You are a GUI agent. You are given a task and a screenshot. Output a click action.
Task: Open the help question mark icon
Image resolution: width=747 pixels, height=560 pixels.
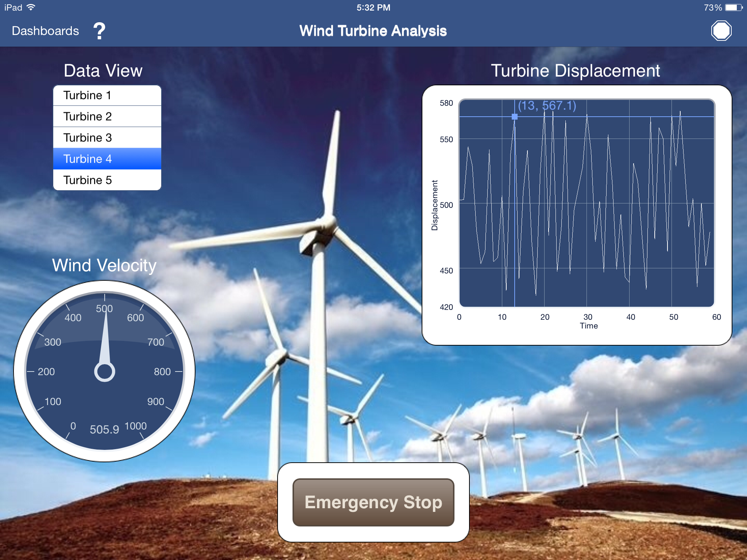(99, 31)
